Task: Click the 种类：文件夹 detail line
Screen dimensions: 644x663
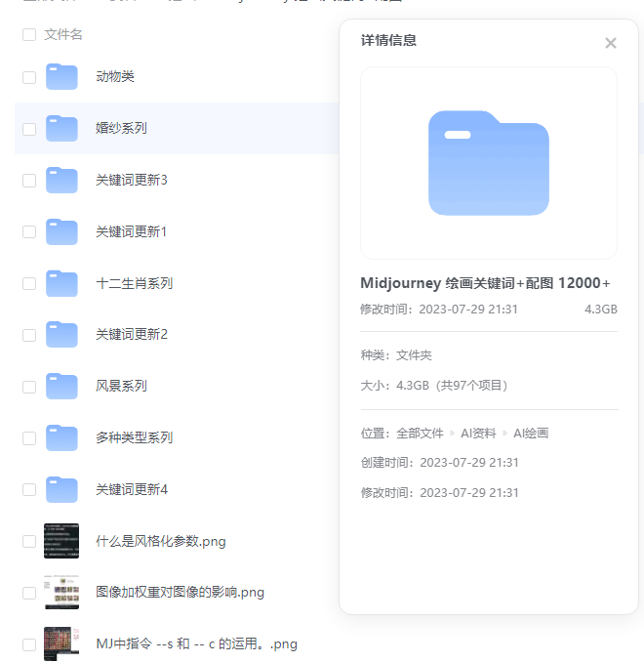Action: click(x=396, y=355)
